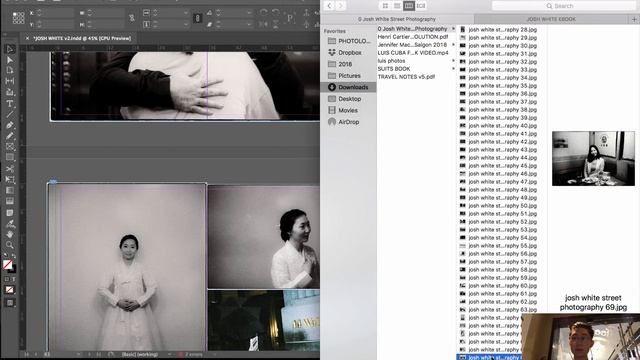
Task: Click the rotate 90° counter-clockwise icon
Action: click(x=276, y=13)
